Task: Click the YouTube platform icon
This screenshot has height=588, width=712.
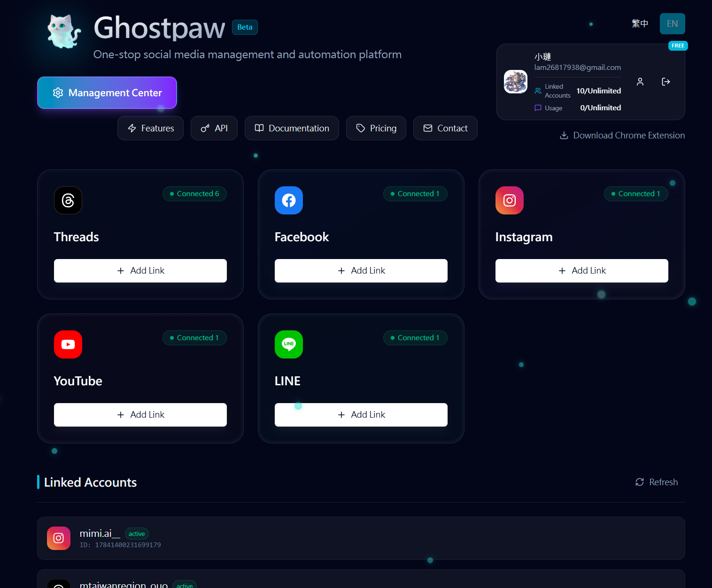Action: (x=68, y=344)
